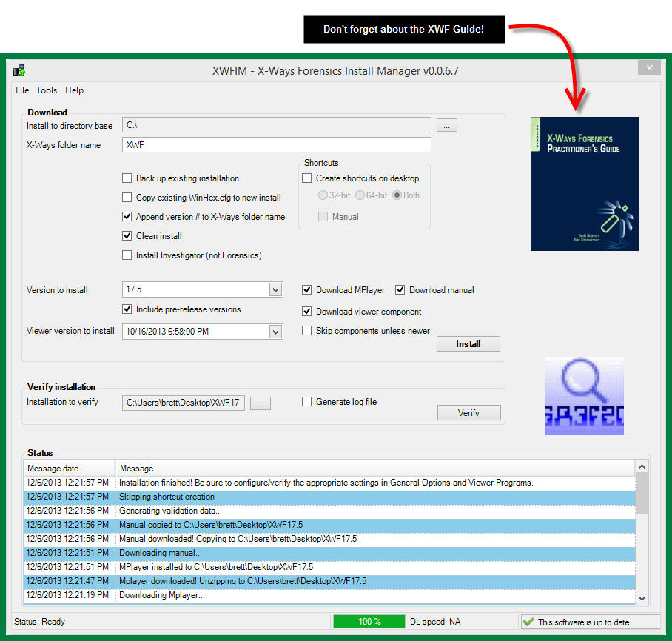672x641 pixels.
Task: Click the status list scrollbar down arrow
Action: (x=641, y=597)
